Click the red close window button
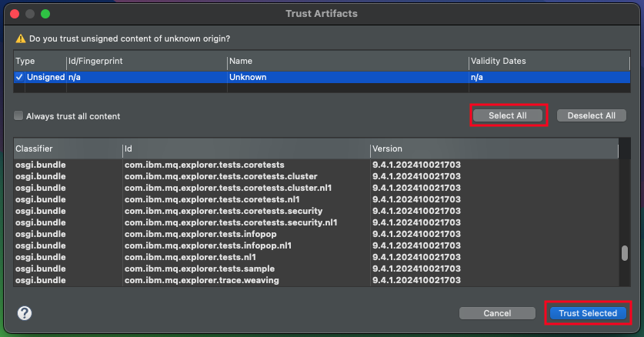Image resolution: width=644 pixels, height=337 pixels. pyautogui.click(x=15, y=14)
